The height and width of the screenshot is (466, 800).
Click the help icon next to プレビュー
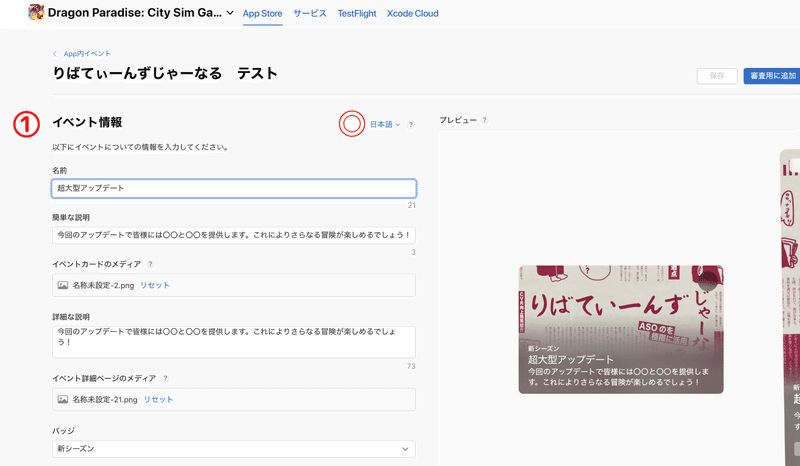[x=484, y=120]
